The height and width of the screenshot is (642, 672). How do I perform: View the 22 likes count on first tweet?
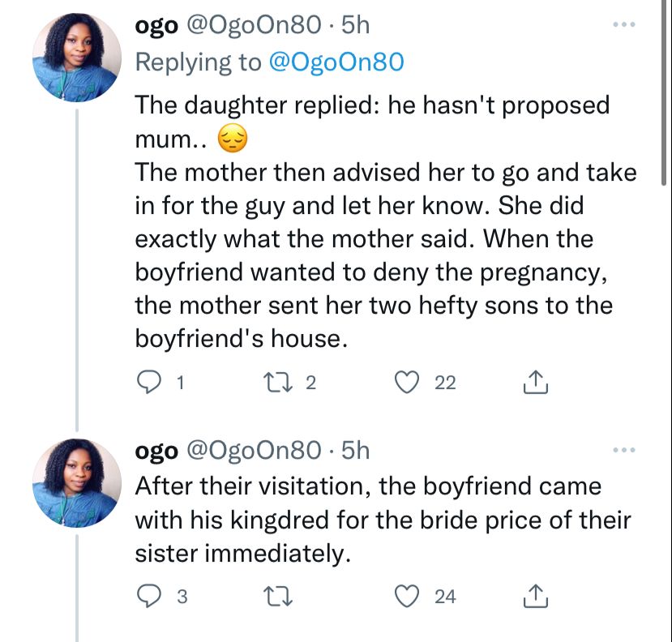click(x=445, y=383)
